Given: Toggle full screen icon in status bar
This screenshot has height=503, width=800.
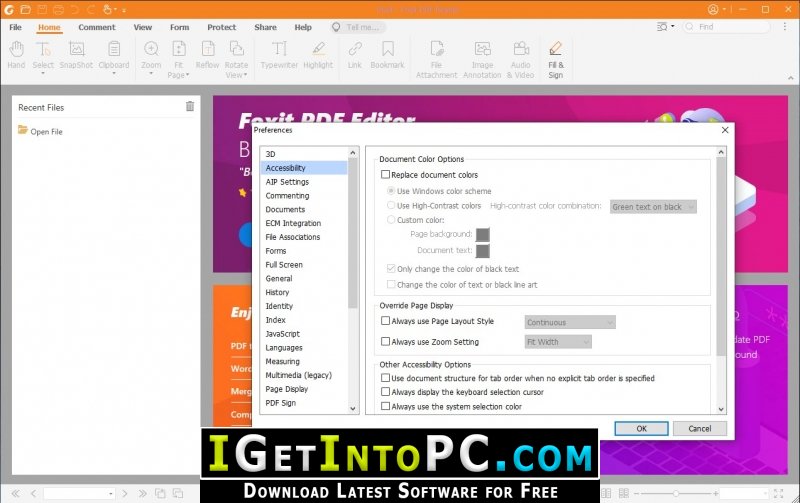Looking at the screenshot, I should pos(779,493).
